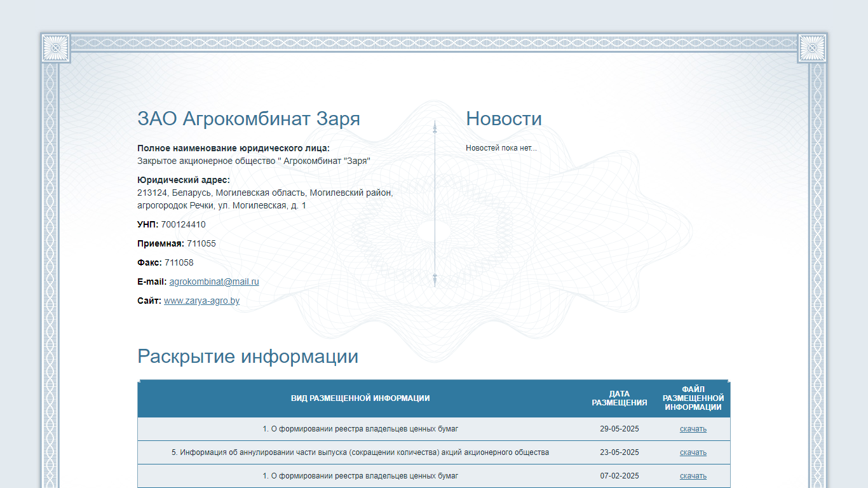This screenshot has width=868, height=488.
Task: Download the file dated 07-02-2025
Action: coord(693,476)
